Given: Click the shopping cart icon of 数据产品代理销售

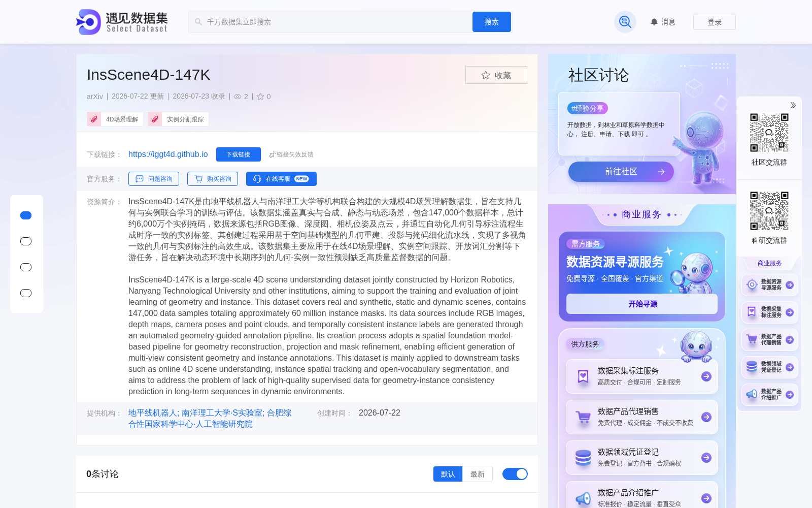Looking at the screenshot, I should tap(583, 417).
